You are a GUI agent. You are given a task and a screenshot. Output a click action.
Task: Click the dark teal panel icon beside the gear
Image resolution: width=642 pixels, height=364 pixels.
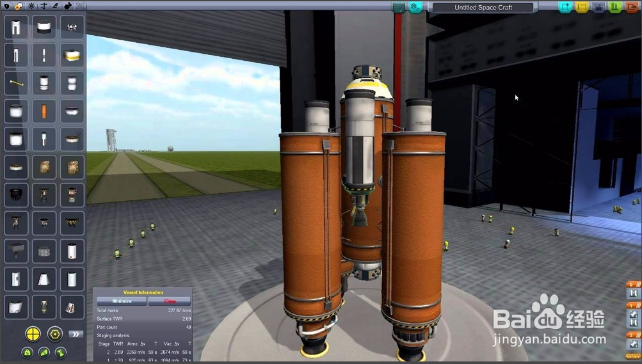398,7
